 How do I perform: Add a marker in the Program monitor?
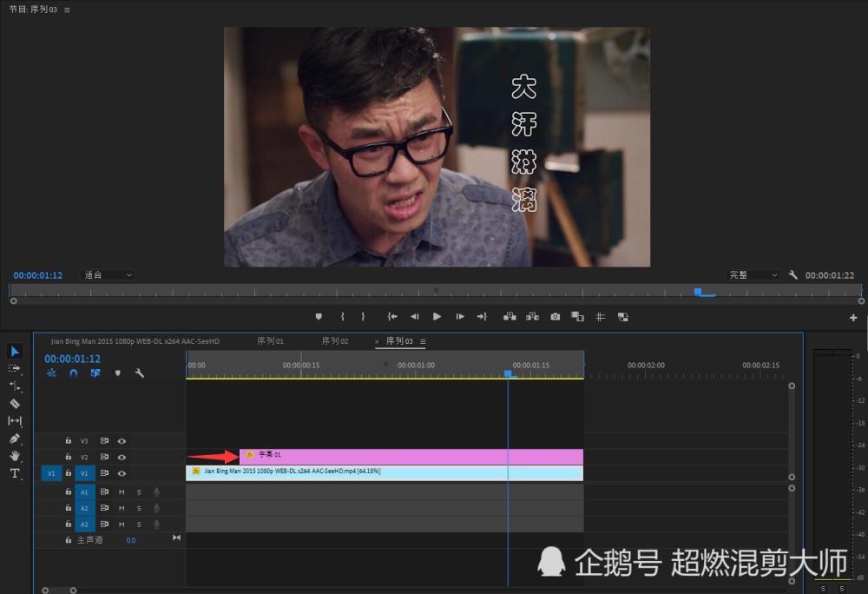point(319,317)
